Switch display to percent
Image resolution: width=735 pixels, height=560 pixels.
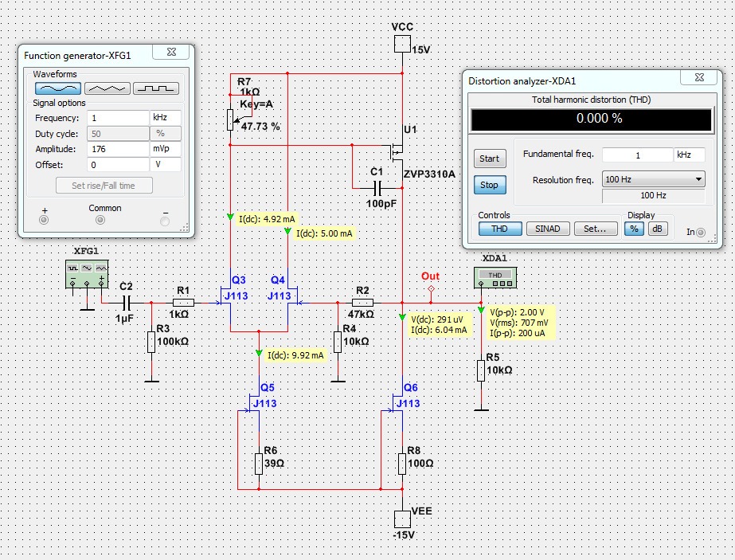click(x=634, y=229)
